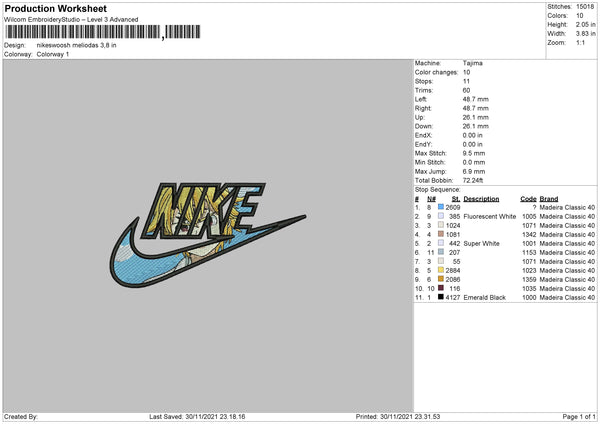Click the brown swatch with stitches 1081
This screenshot has width=600, height=424.
coord(441,234)
